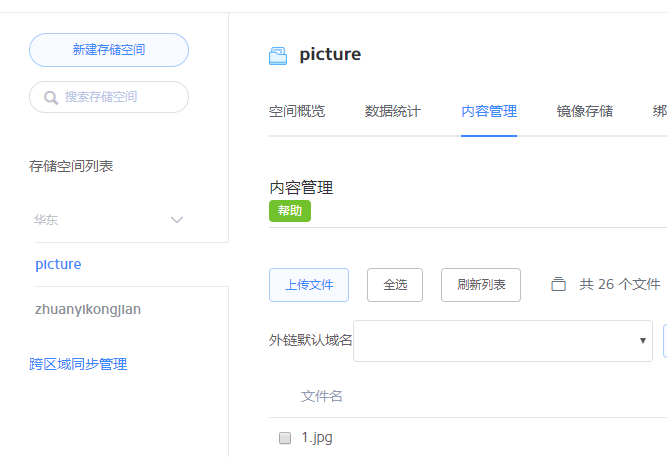The height and width of the screenshot is (457, 667).
Task: Click the 上传文件 button
Action: (309, 285)
